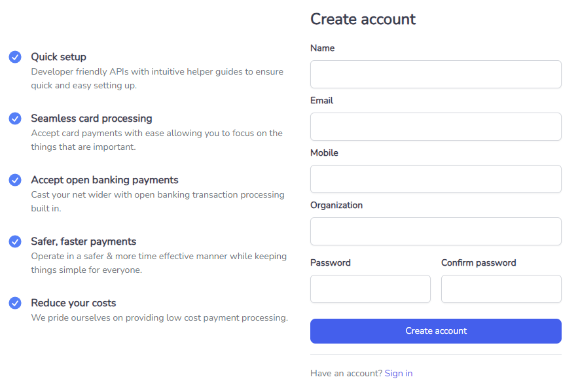The image size is (578, 392).
Task: Click the Seamless card processing heading
Action: coord(92,118)
